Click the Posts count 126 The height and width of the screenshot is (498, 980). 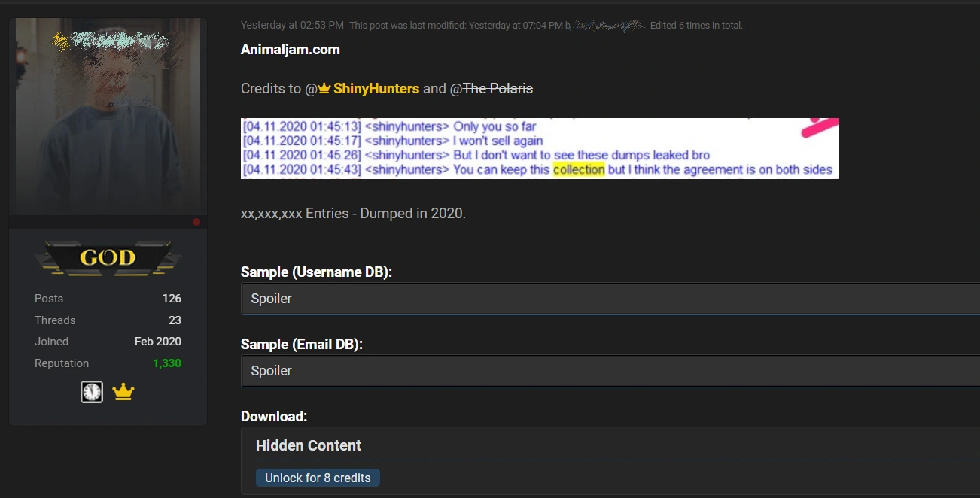pos(172,299)
